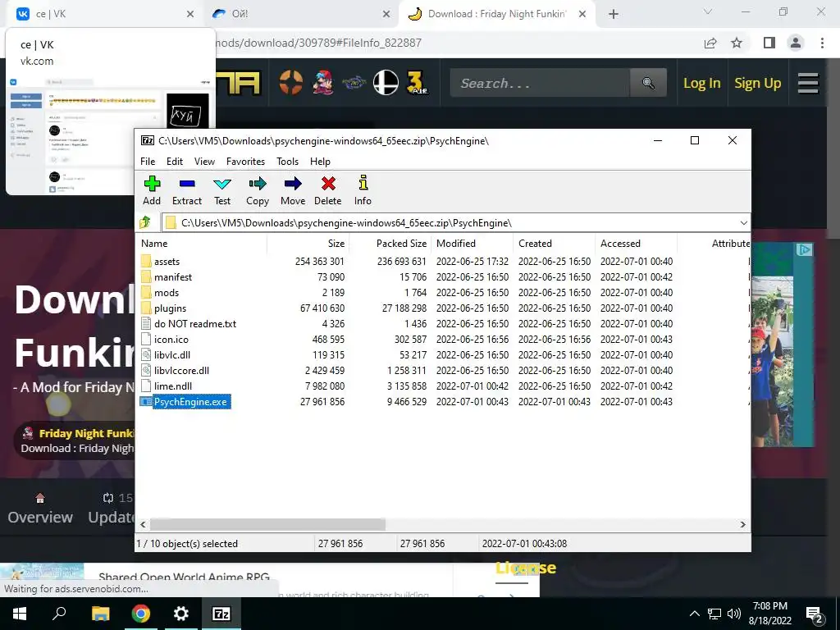The height and width of the screenshot is (630, 840).
Task: Click the horizontal scrollbar thumb in 7-Zip
Action: click(x=267, y=524)
